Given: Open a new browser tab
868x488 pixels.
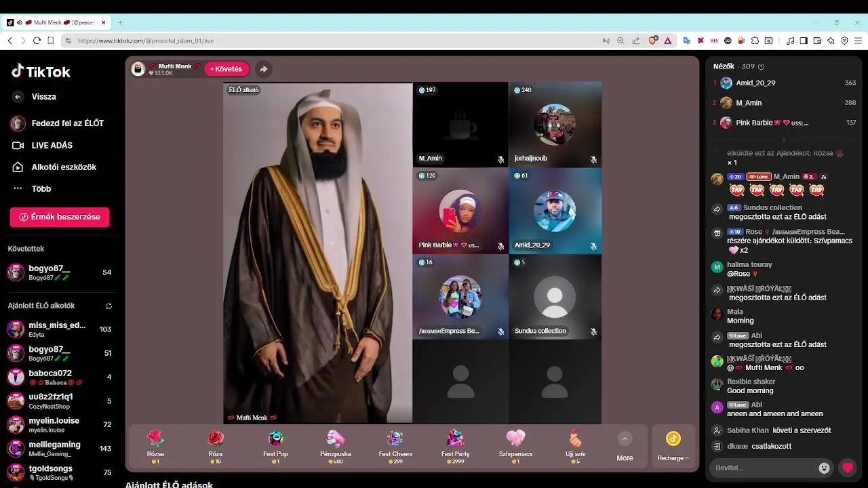Looking at the screenshot, I should (x=120, y=22).
